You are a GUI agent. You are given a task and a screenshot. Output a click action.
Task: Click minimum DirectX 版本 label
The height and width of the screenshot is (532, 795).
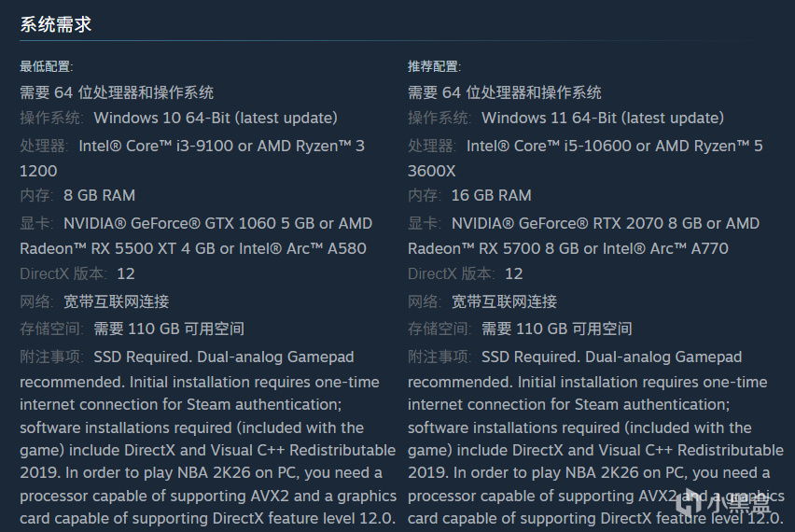pyautogui.click(x=63, y=273)
